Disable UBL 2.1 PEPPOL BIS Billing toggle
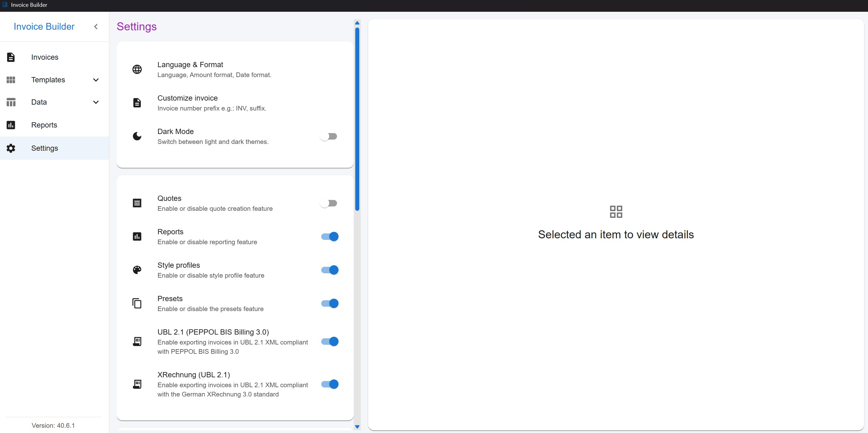Viewport: 868px width, 433px height. click(330, 341)
